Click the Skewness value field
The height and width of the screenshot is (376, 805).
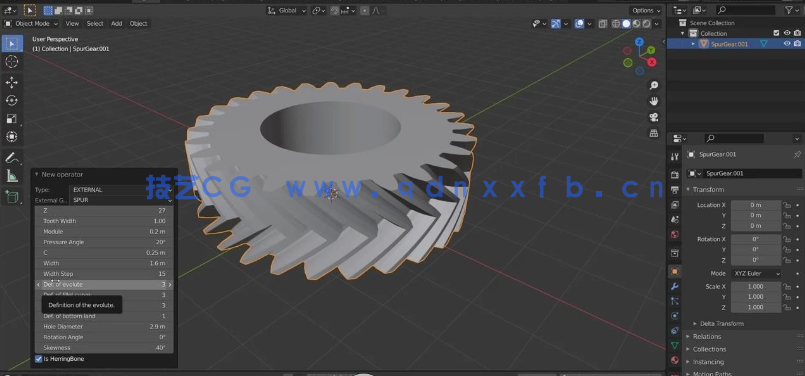(104, 348)
